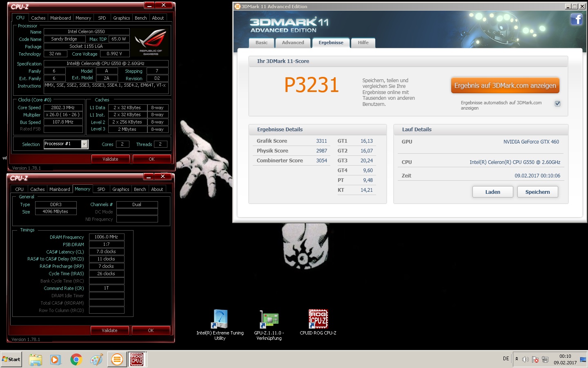Image resolution: width=588 pixels, height=368 pixels.
Task: Open volume control in system tray
Action: (526, 359)
